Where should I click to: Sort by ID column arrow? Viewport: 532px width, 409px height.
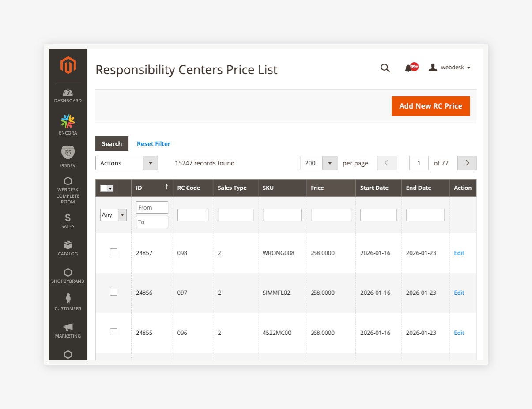point(166,187)
